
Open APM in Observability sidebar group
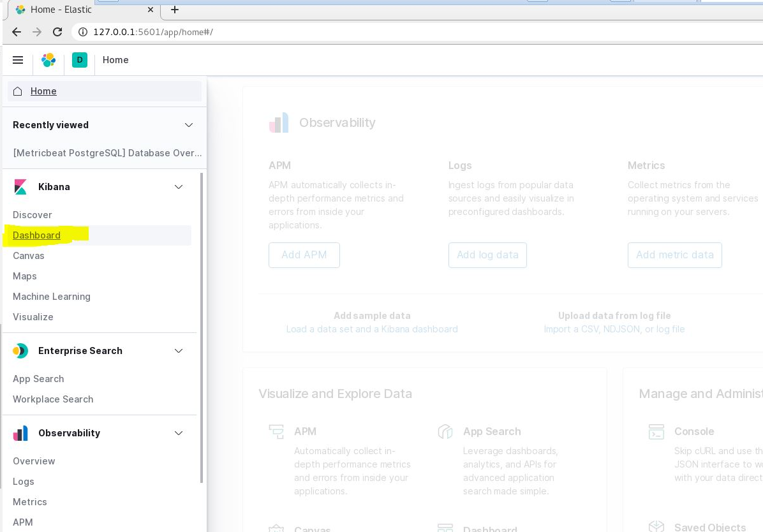pyautogui.click(x=23, y=522)
